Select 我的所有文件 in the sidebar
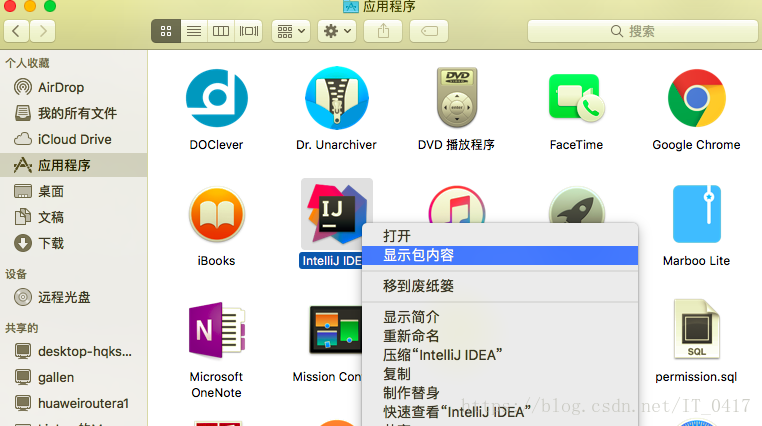The image size is (762, 426). [73, 113]
